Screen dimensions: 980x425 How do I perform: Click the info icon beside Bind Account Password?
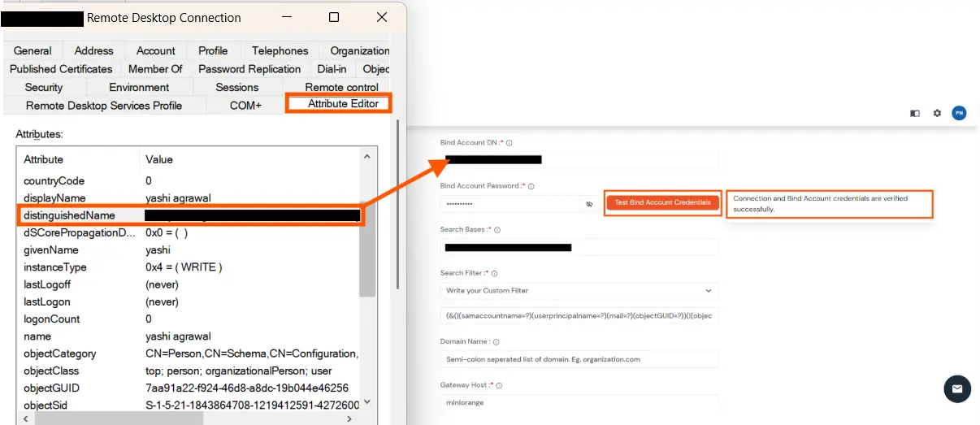(x=531, y=186)
